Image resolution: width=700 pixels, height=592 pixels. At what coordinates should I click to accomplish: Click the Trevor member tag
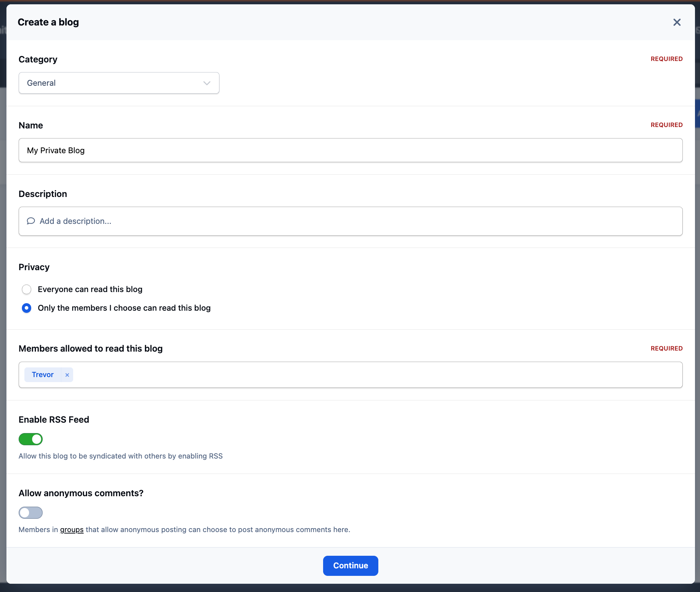pyautogui.click(x=43, y=375)
